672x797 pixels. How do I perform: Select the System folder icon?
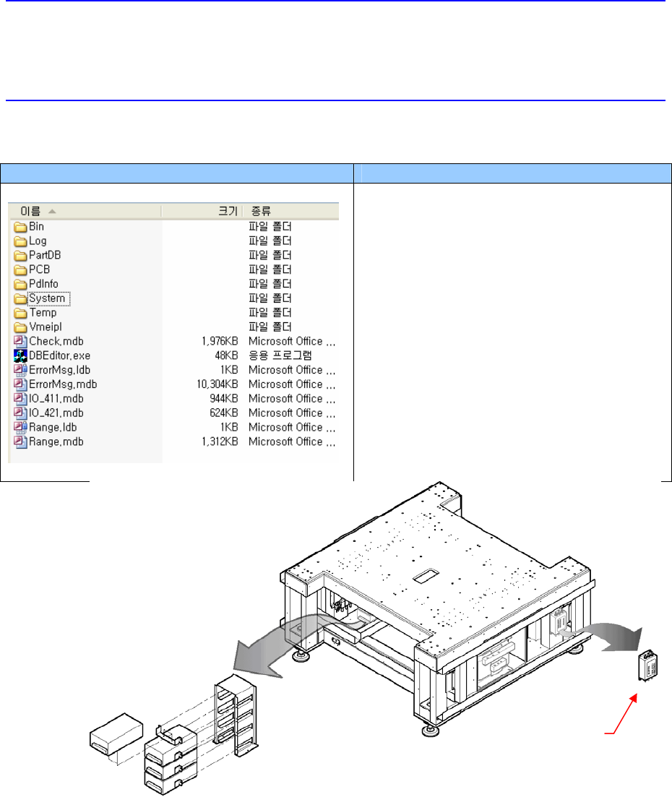click(20, 298)
